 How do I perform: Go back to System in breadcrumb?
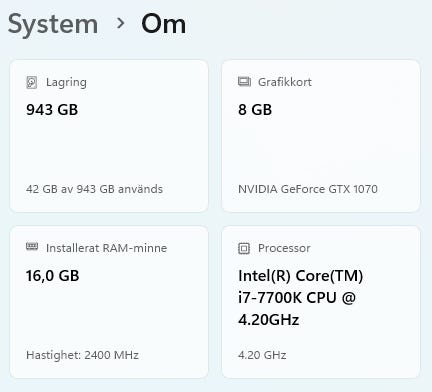pos(53,25)
